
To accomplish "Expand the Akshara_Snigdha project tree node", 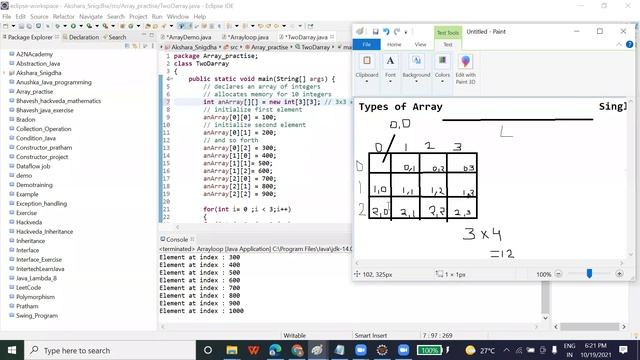I will point(4,73).
